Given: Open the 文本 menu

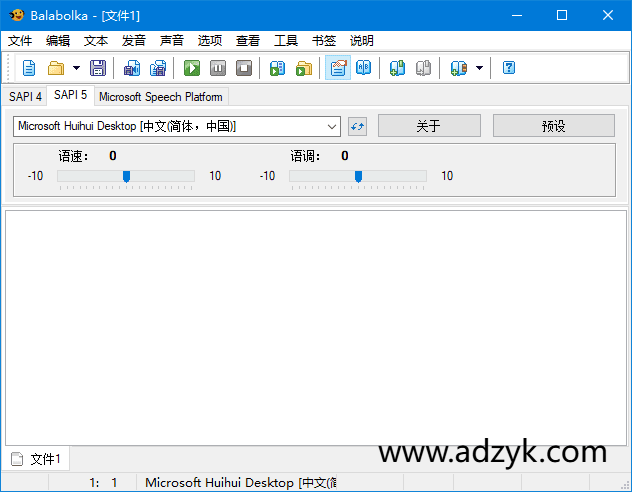Looking at the screenshot, I should pos(96,41).
